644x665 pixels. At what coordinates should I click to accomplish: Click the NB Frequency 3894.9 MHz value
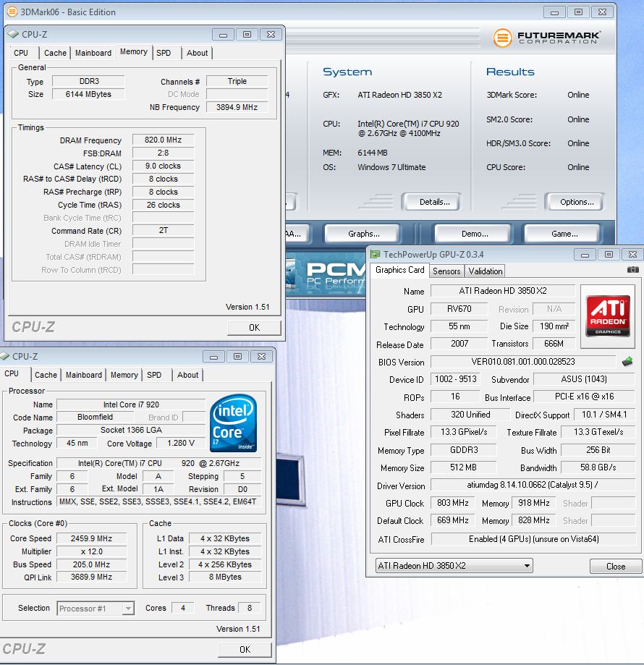237,107
